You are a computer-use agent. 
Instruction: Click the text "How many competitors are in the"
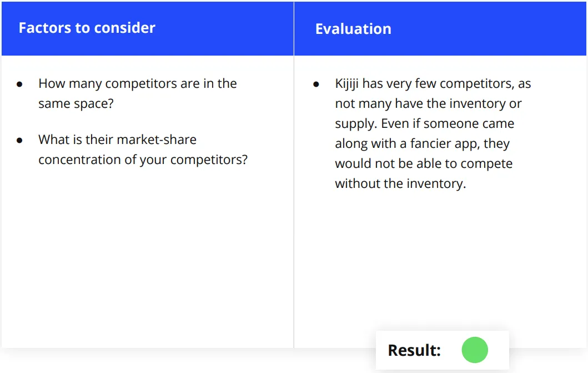[138, 84]
